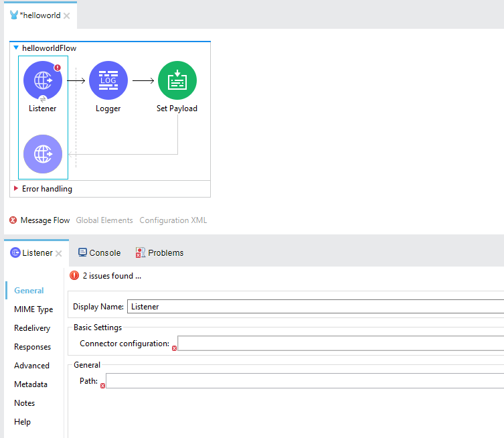Collapse the helloworldFlow triangle

click(x=16, y=48)
